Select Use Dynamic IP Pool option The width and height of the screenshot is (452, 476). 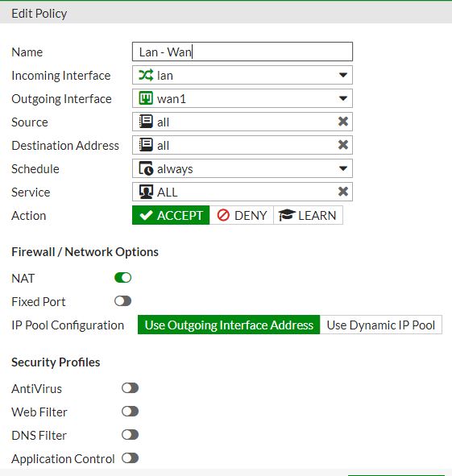[381, 325]
